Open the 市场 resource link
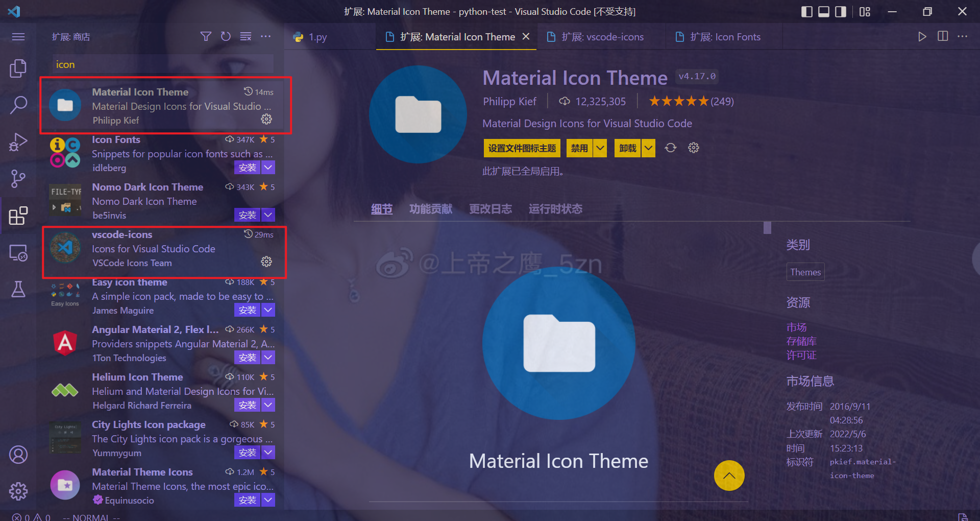This screenshot has width=980, height=521. (x=796, y=327)
